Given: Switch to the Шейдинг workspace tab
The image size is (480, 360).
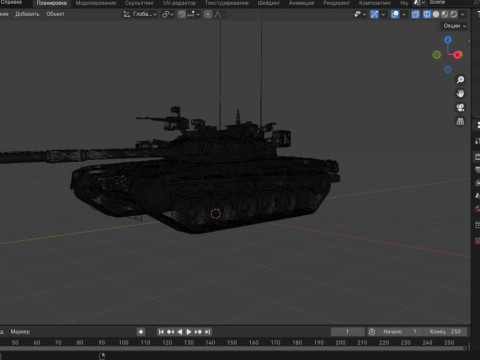Looking at the screenshot, I should 269,3.
